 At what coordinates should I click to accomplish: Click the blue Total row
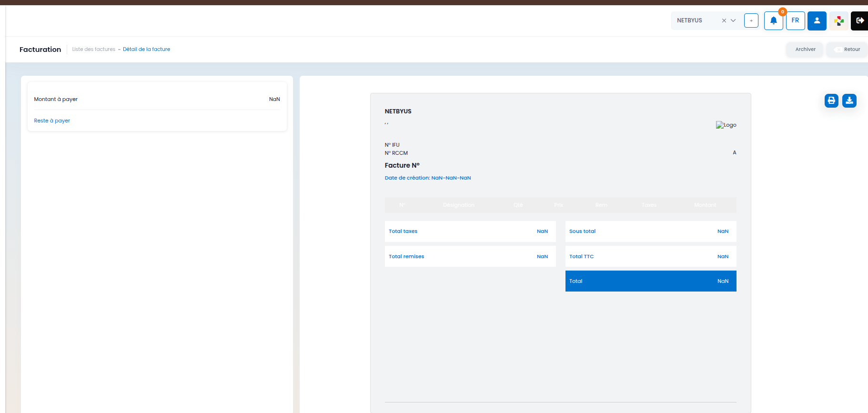[650, 281]
